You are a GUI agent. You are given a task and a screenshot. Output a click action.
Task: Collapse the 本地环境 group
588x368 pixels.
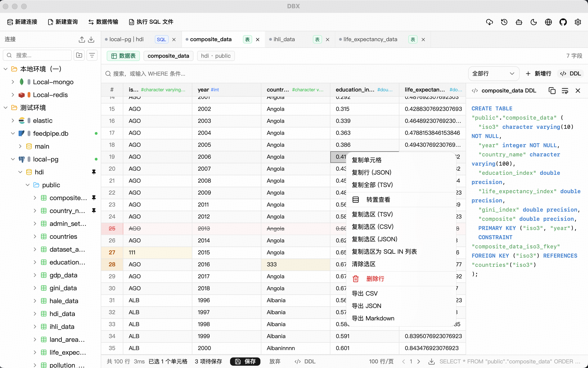pyautogui.click(x=6, y=69)
